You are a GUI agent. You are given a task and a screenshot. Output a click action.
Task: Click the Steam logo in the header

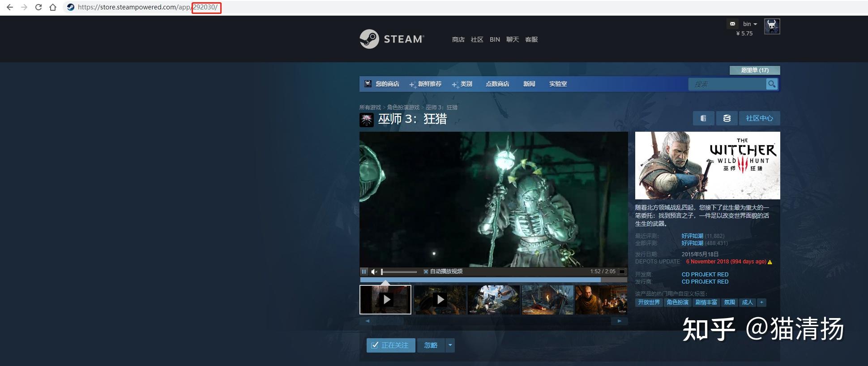tap(392, 39)
